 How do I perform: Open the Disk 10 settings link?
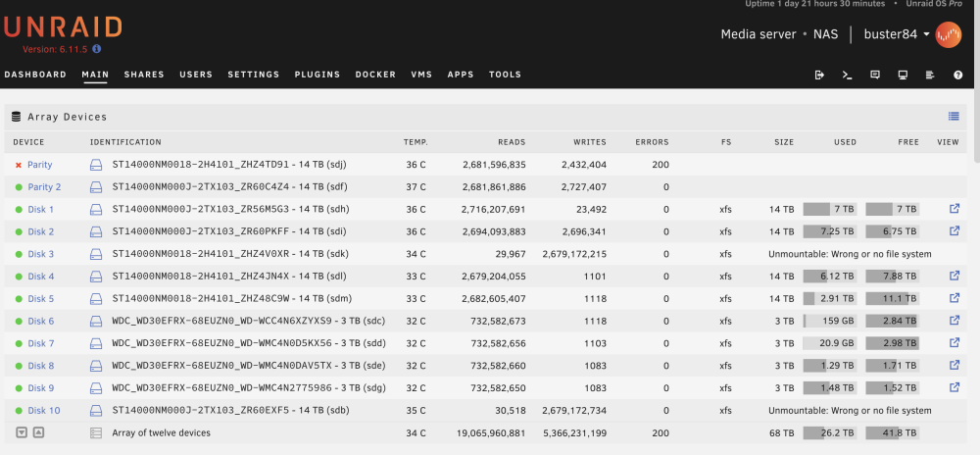pos(44,411)
